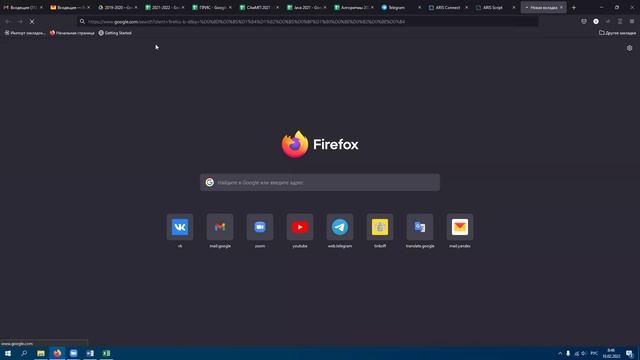Open the Firefox account icon
640x360 pixels.
click(596, 21)
